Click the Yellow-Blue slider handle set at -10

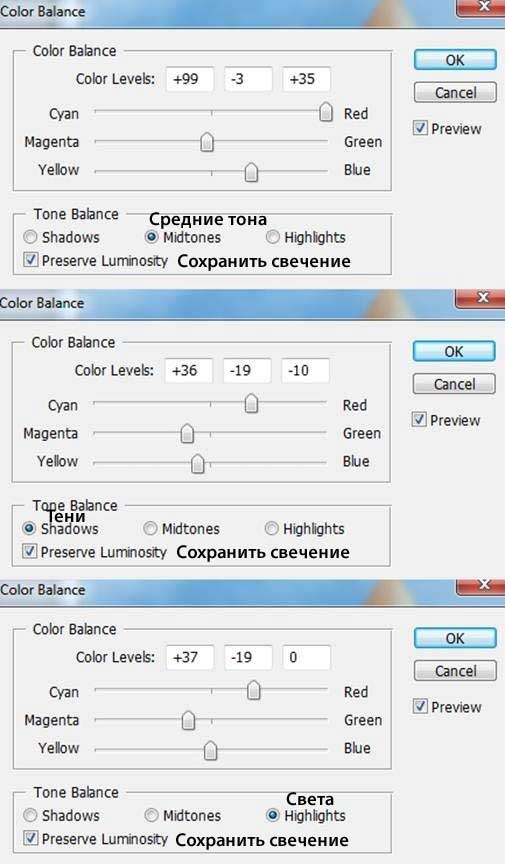(197, 463)
